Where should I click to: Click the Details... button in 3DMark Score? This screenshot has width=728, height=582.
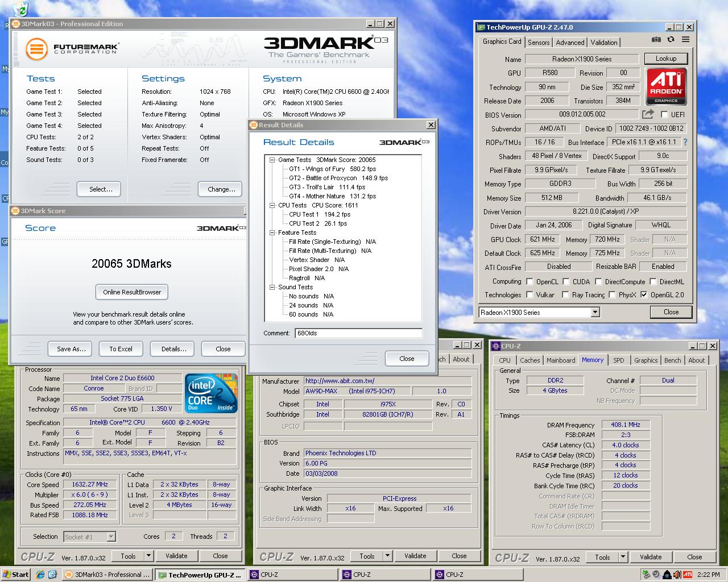click(173, 349)
